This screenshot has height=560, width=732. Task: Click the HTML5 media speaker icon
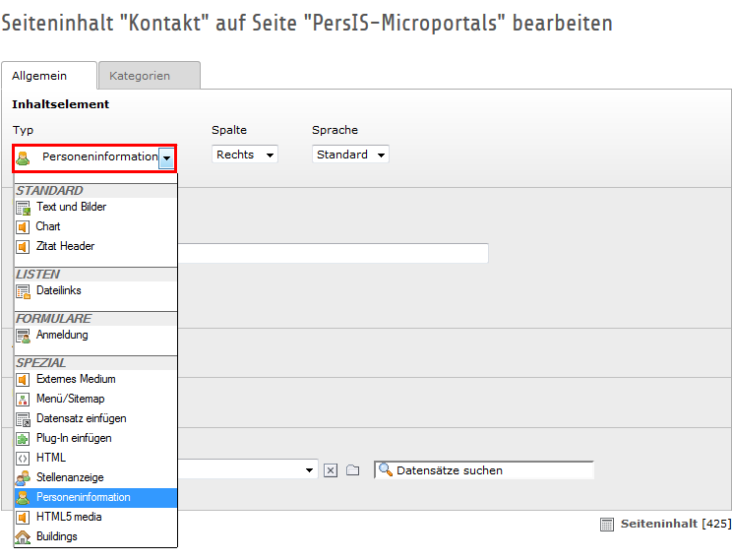[x=23, y=518]
